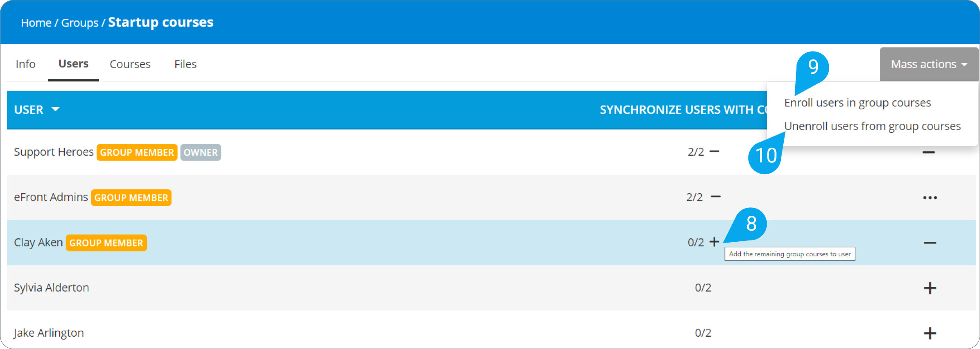Open the Mass actions dropdown
The width and height of the screenshot is (980, 349).
point(929,64)
